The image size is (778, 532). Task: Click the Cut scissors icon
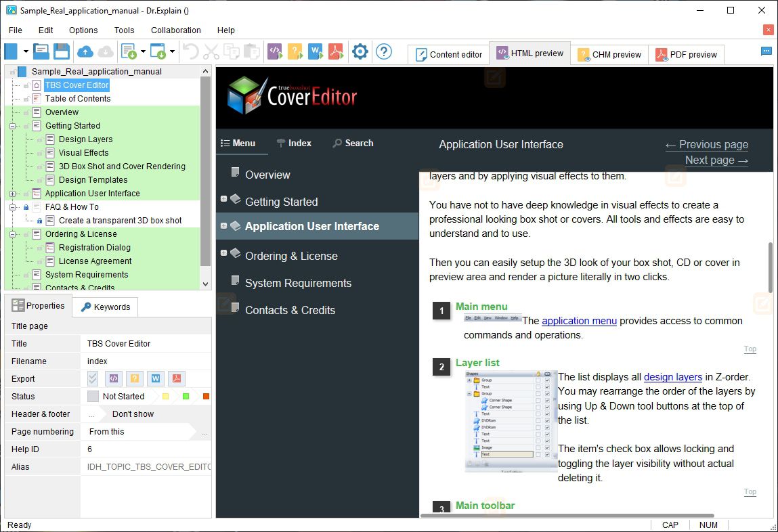211,51
